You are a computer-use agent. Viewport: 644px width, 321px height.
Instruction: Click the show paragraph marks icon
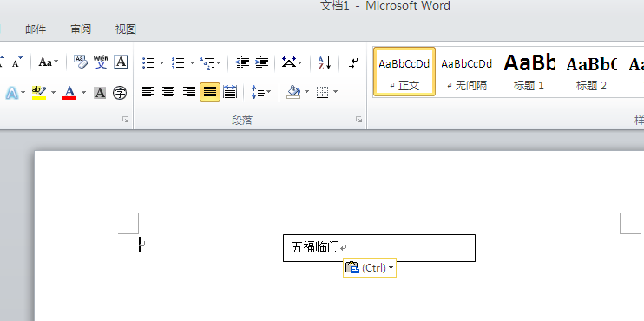[x=353, y=62]
